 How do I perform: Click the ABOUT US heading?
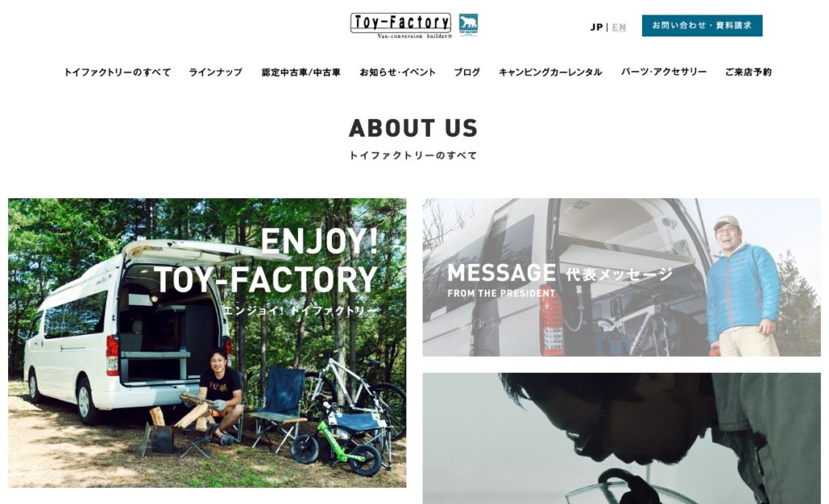(x=414, y=129)
